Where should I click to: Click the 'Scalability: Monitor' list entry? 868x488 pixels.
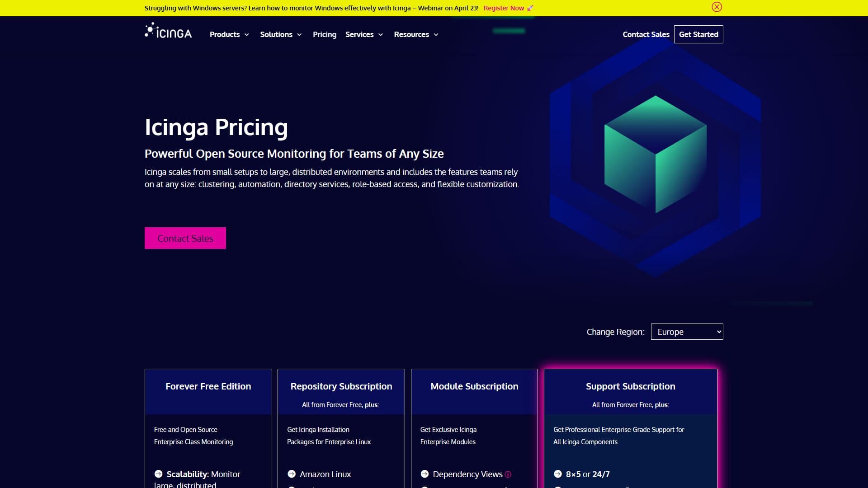tap(203, 474)
